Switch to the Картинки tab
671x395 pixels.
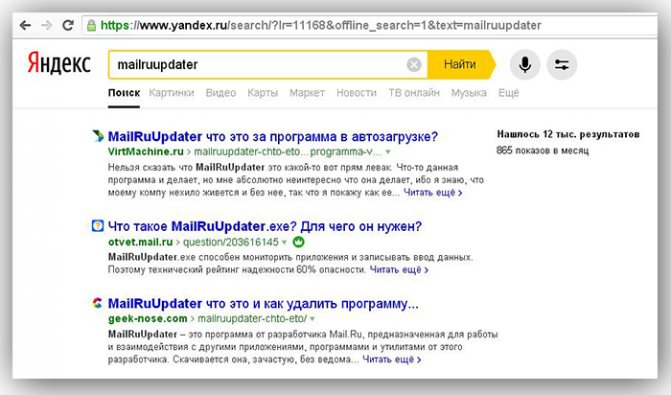click(171, 93)
